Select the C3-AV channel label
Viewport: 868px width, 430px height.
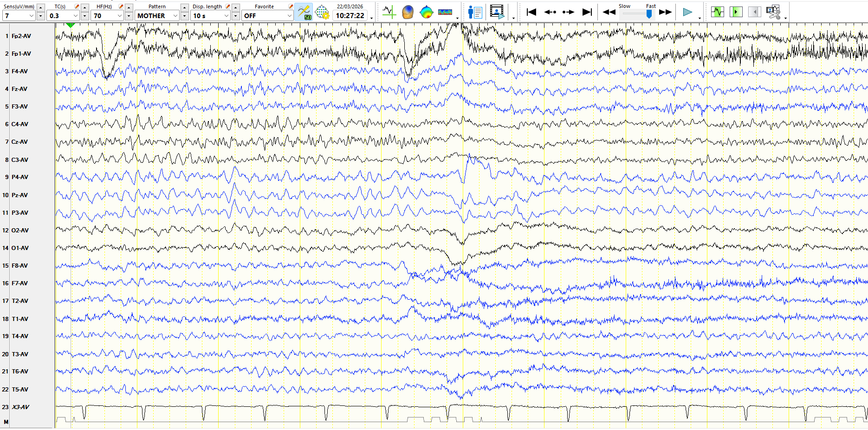coord(20,160)
